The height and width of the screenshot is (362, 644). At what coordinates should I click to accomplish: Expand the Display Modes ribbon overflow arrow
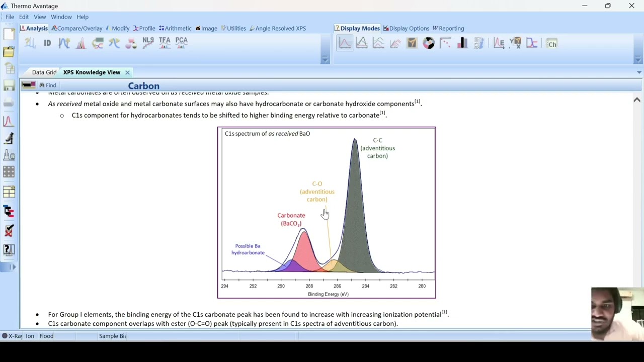point(639,60)
